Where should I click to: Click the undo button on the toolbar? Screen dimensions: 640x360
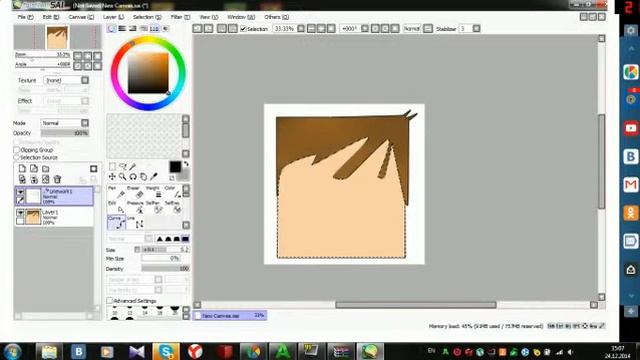[x=197, y=29]
